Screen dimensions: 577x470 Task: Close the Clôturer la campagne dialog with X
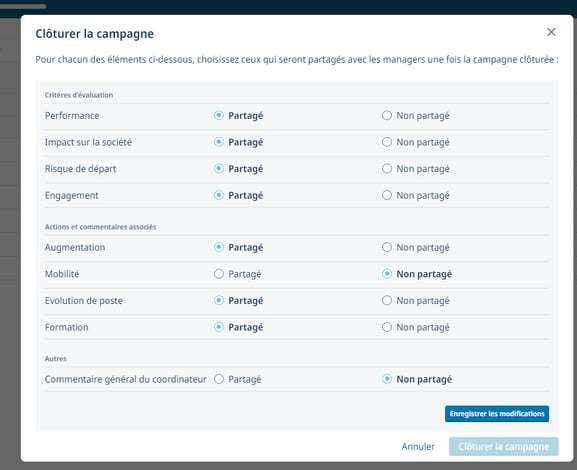(x=551, y=32)
